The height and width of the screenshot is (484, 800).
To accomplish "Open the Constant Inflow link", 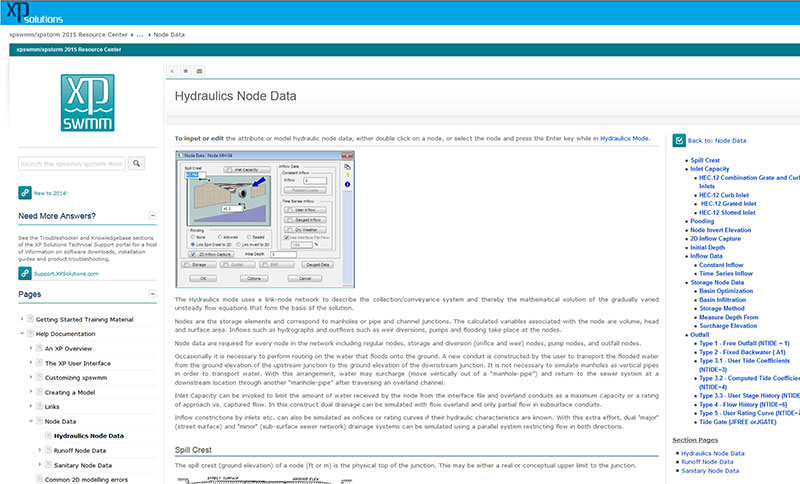I will click(x=721, y=265).
